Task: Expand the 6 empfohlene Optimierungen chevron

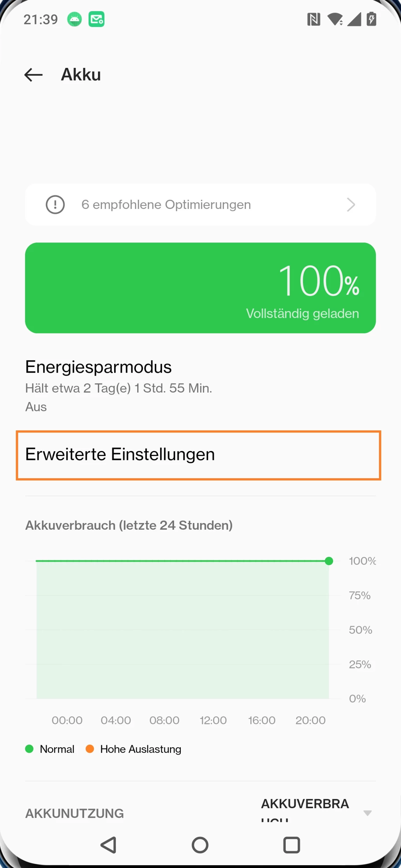Action: point(351,205)
